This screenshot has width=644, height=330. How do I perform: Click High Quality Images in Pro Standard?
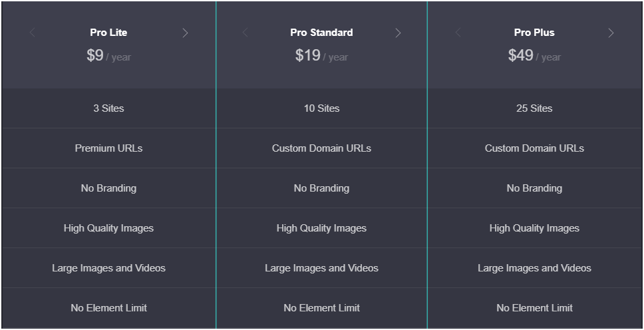coord(321,228)
